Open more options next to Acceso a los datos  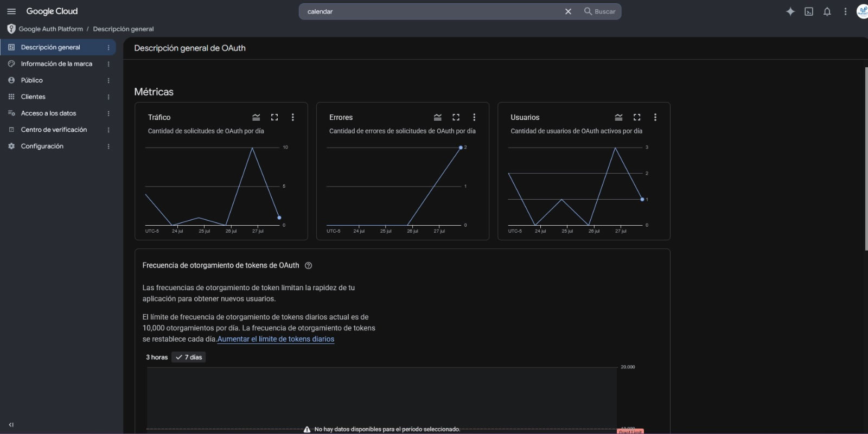click(108, 113)
